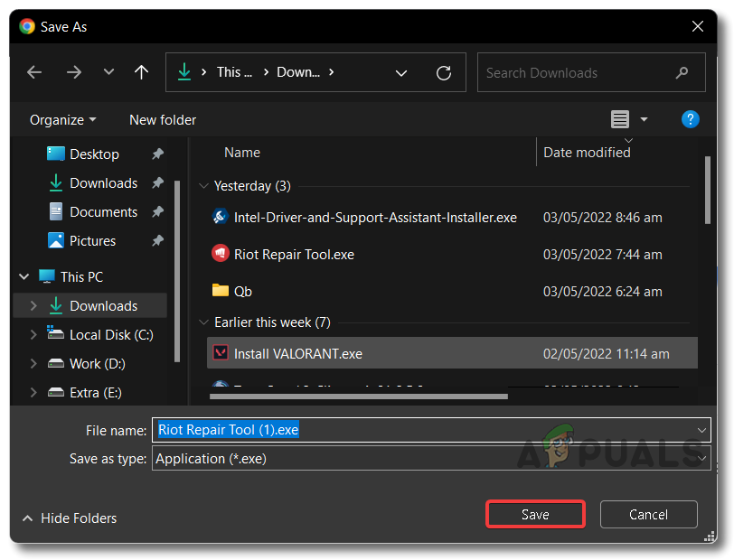Expand Work (D:) drive node

tap(33, 363)
